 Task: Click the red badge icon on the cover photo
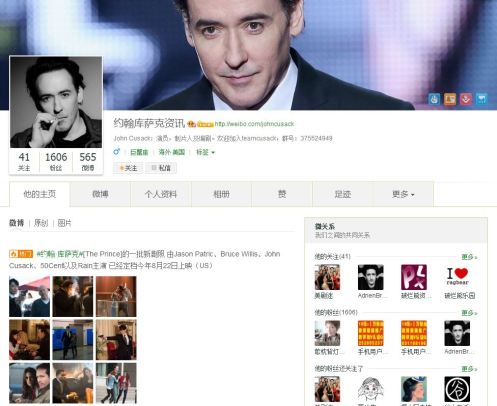pyautogui.click(x=466, y=99)
